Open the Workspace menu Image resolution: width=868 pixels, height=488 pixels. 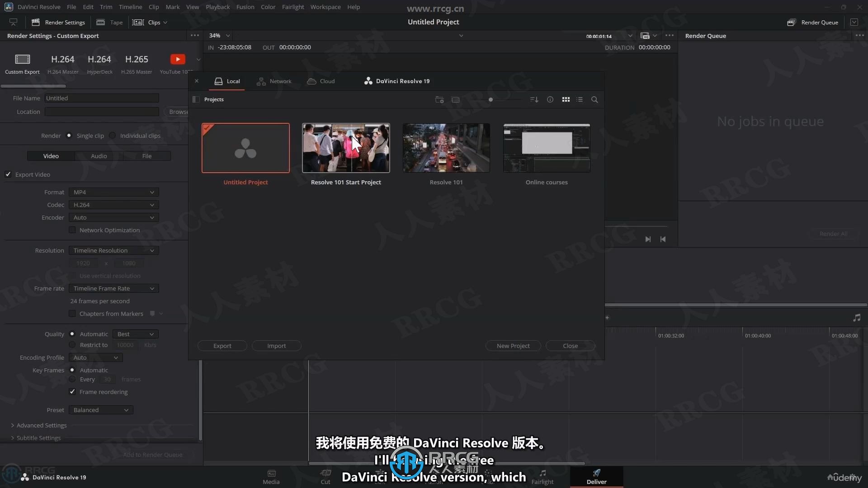click(x=325, y=7)
